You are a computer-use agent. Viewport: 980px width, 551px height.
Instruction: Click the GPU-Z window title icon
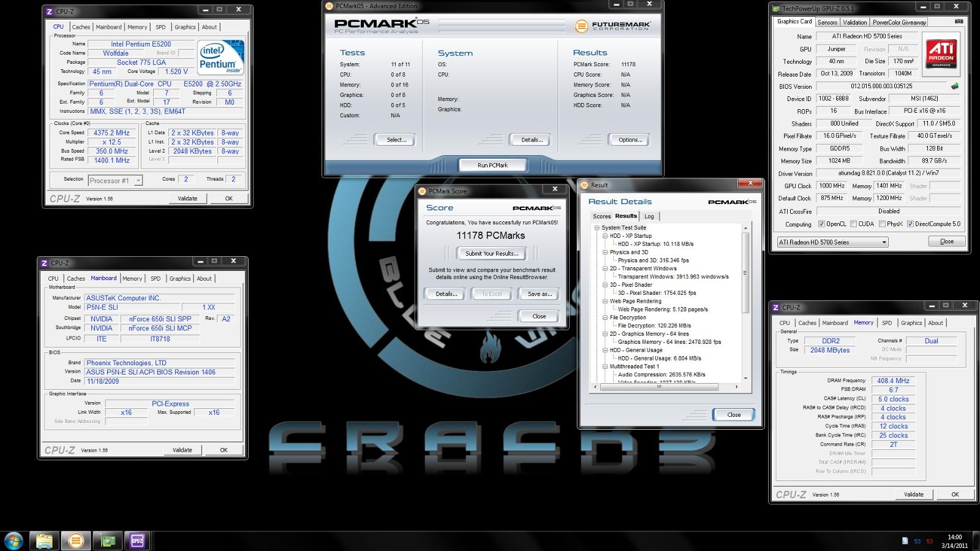click(776, 9)
